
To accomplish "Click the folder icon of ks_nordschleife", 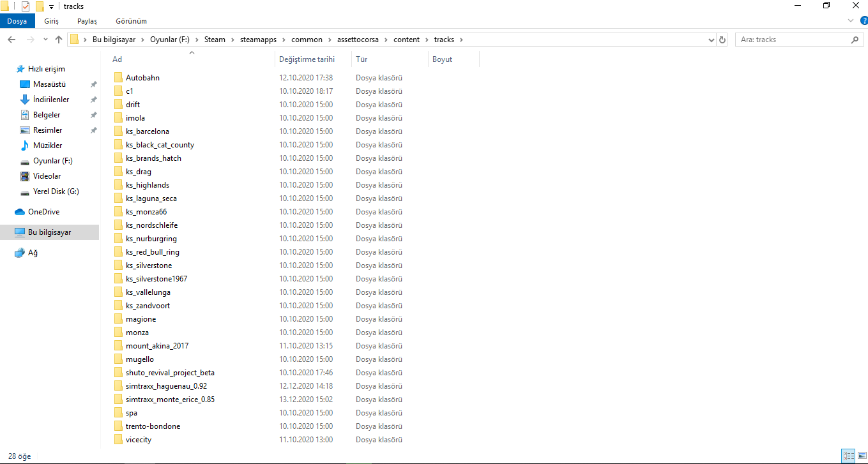I will [x=118, y=225].
